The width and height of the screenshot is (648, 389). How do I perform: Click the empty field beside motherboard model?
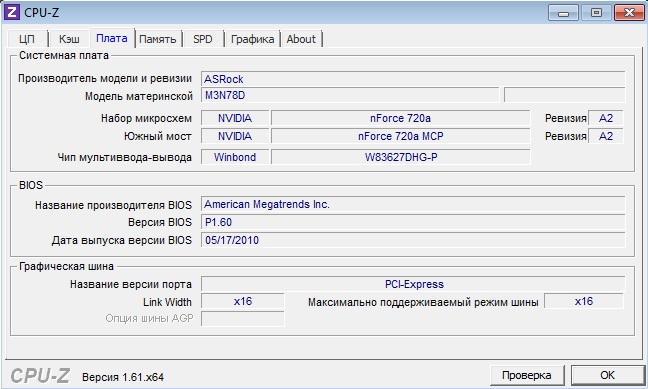565,95
